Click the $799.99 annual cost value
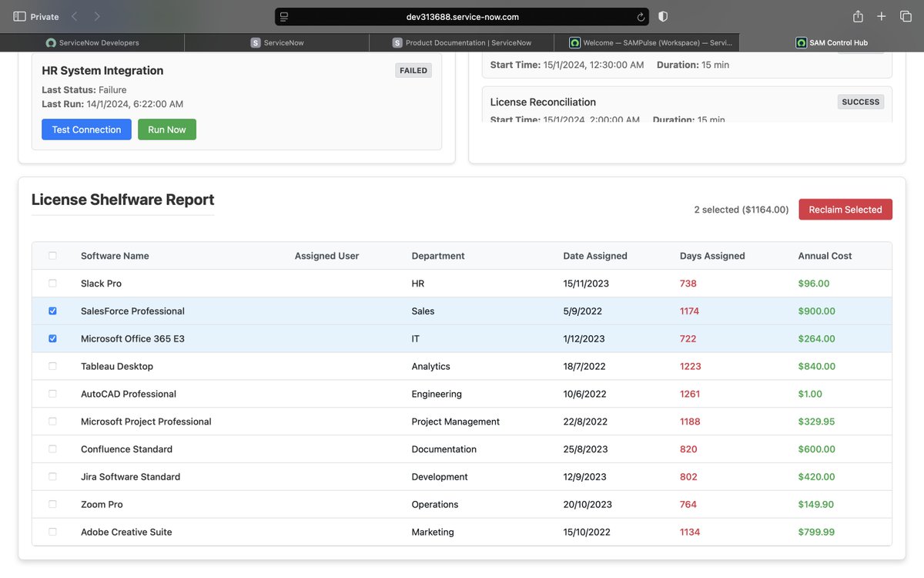 point(817,532)
